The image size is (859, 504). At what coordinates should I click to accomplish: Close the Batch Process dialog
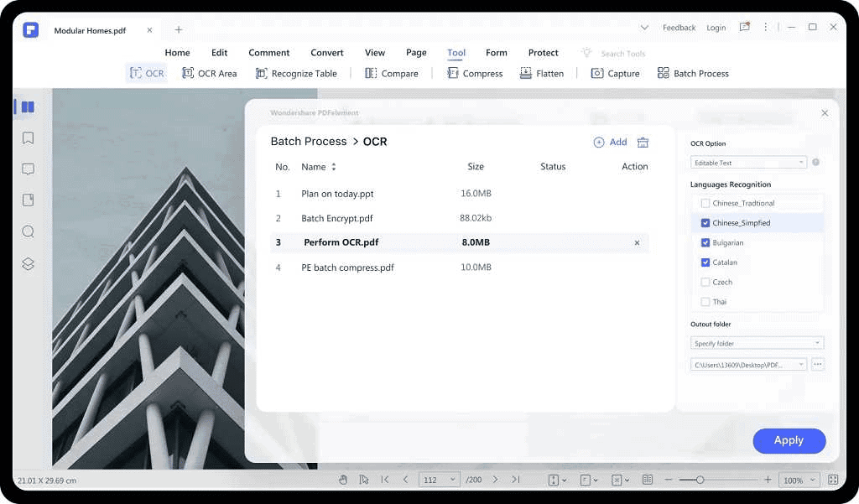pyautogui.click(x=825, y=113)
